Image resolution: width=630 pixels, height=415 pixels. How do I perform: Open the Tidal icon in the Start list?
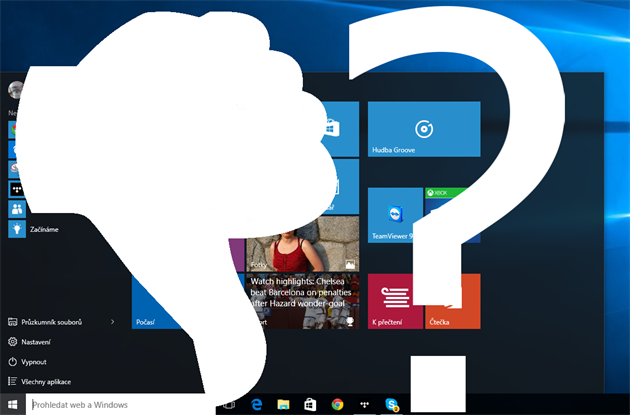[x=17, y=189]
